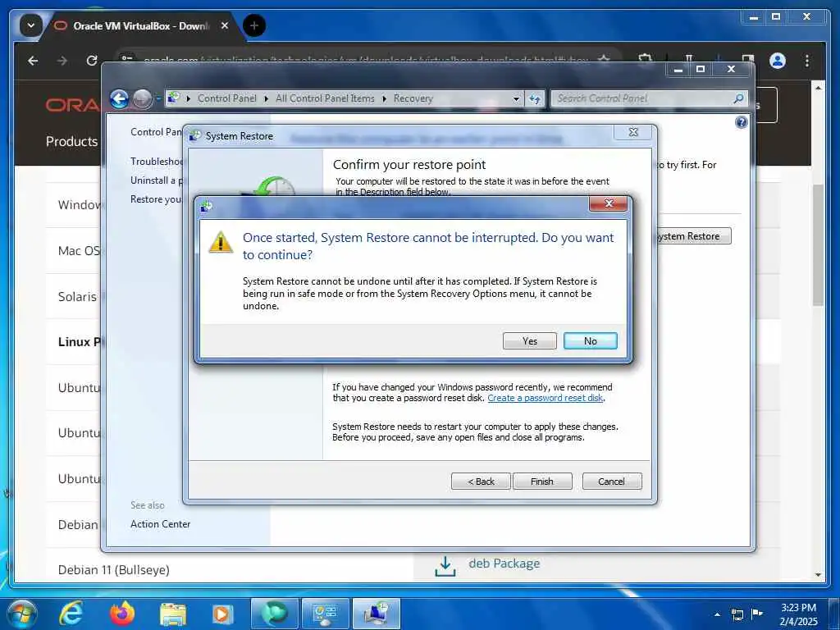Decline the restore by clicking No

click(590, 340)
